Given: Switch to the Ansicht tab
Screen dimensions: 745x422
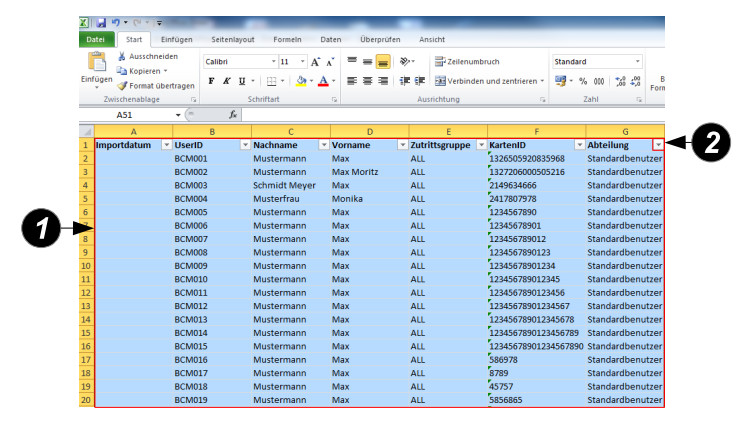Looking at the screenshot, I should coord(432,39).
